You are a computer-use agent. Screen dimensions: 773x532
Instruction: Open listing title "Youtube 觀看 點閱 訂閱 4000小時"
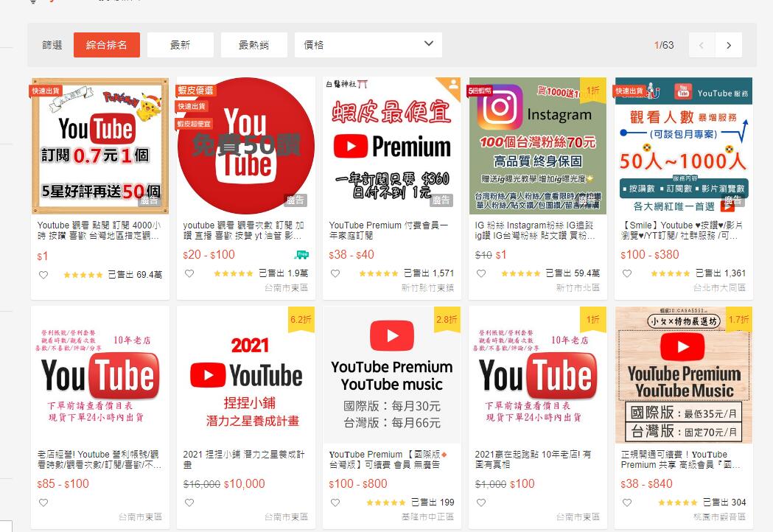click(99, 230)
